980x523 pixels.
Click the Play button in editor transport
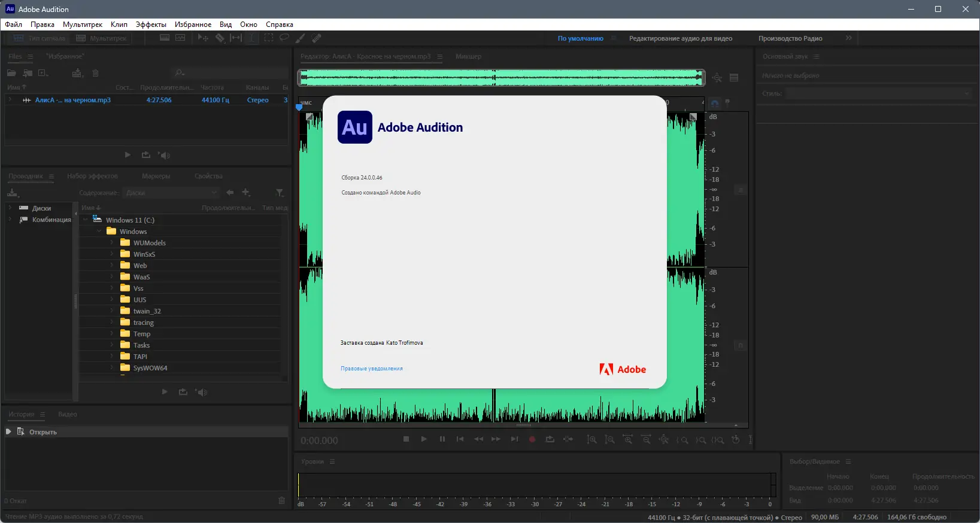[x=424, y=439]
